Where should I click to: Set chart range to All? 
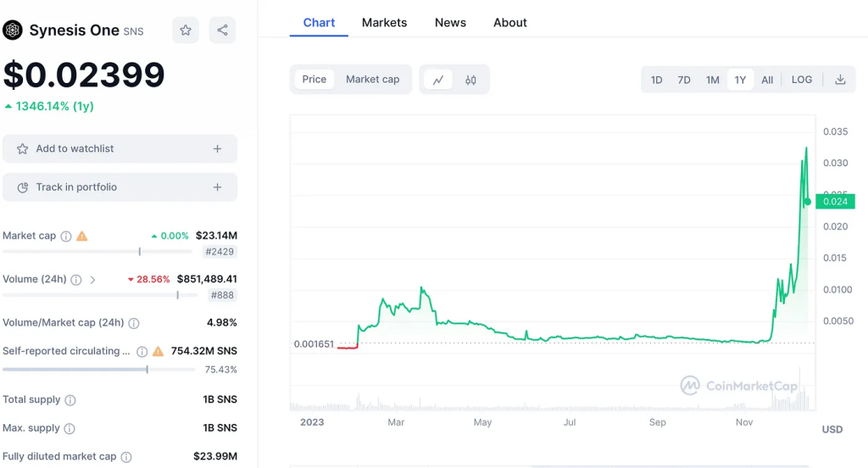pyautogui.click(x=767, y=80)
